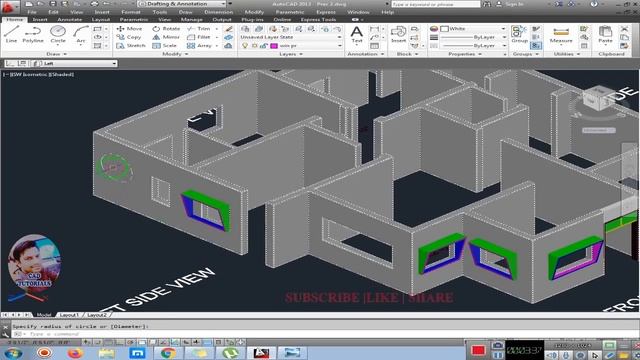The height and width of the screenshot is (360, 640).
Task: Click the Mirror tool
Action: click(x=166, y=37)
